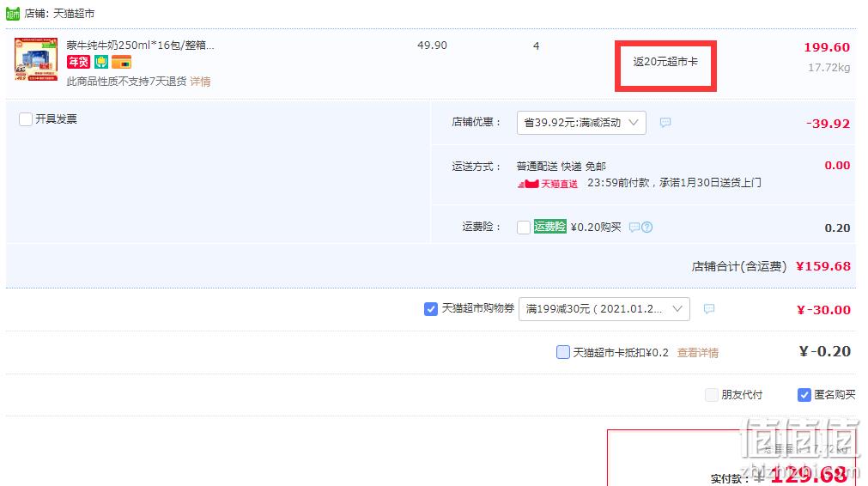Screen dimensions: 868x486
Task: Click the 普通配送 快递 免邮 shipping text
Action: [561, 166]
